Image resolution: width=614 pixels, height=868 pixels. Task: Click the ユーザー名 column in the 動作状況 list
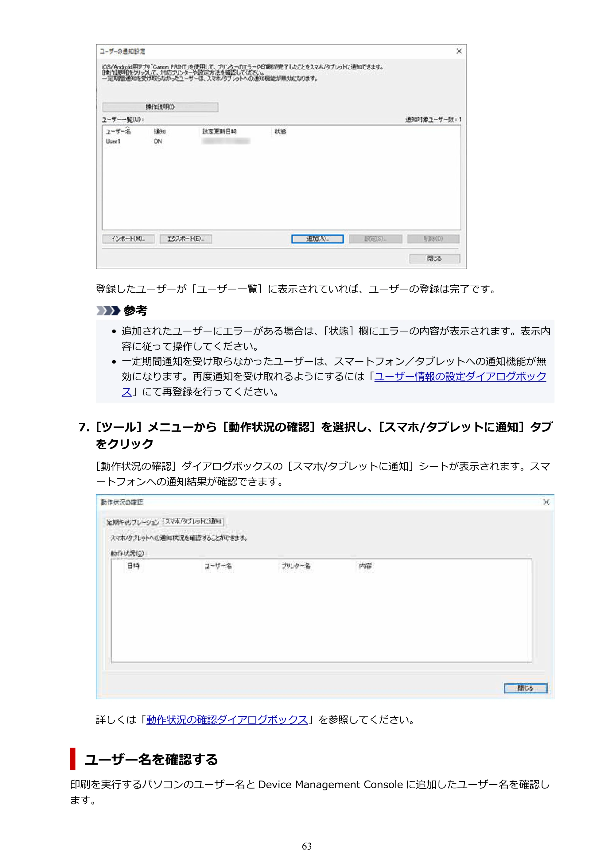coord(218,566)
